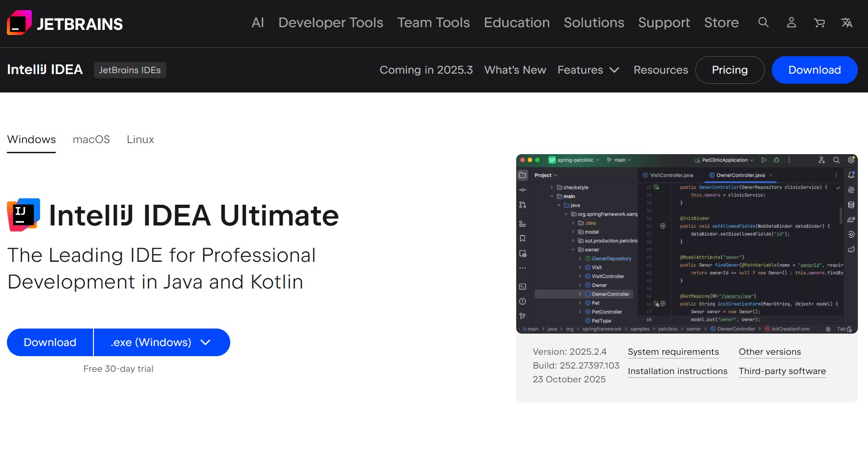868x456 pixels.
Task: Click the Pricing button
Action: coord(730,70)
